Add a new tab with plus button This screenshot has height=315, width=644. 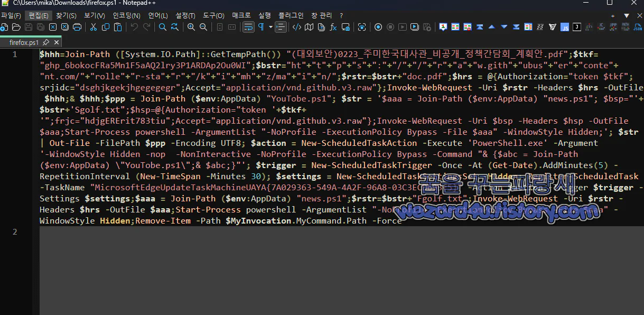(613, 16)
